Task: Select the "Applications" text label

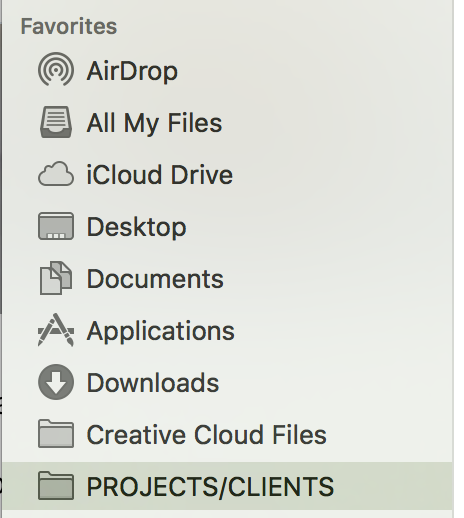Action: pyautogui.click(x=161, y=332)
